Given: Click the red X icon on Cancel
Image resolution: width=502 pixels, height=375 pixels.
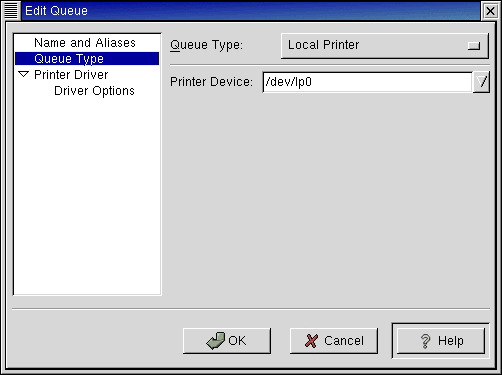Looking at the screenshot, I should click(311, 341).
